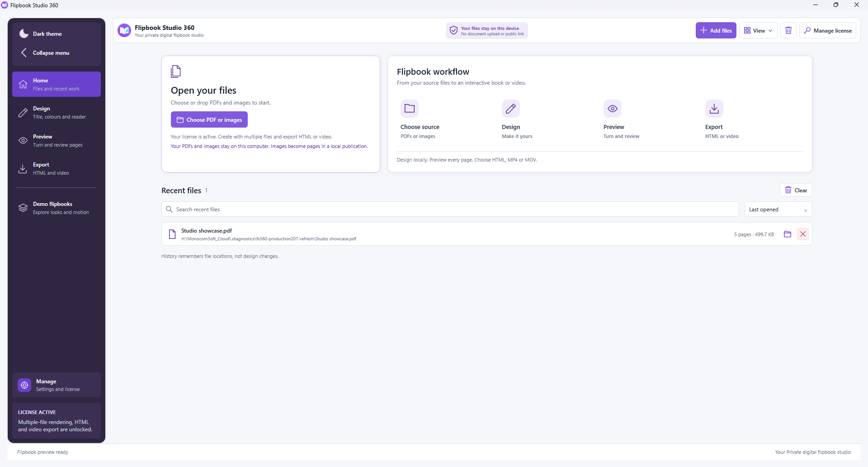The image size is (868, 467).
Task: Click the document icon above Open your files
Action: pyautogui.click(x=176, y=71)
